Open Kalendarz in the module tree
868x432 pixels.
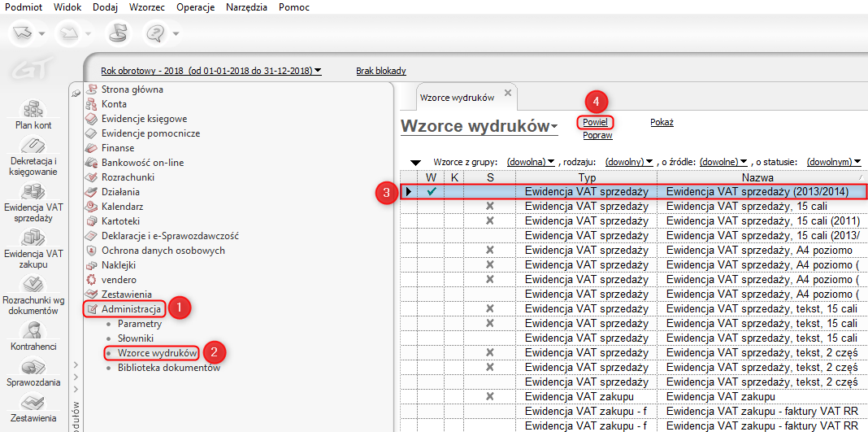[x=122, y=207]
